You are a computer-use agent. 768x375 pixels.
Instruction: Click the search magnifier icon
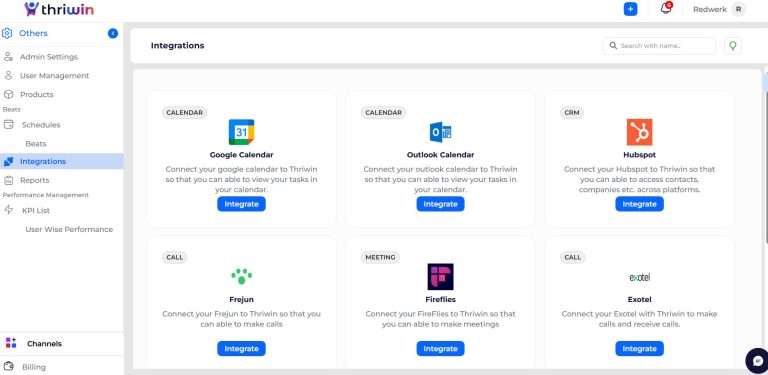[613, 46]
